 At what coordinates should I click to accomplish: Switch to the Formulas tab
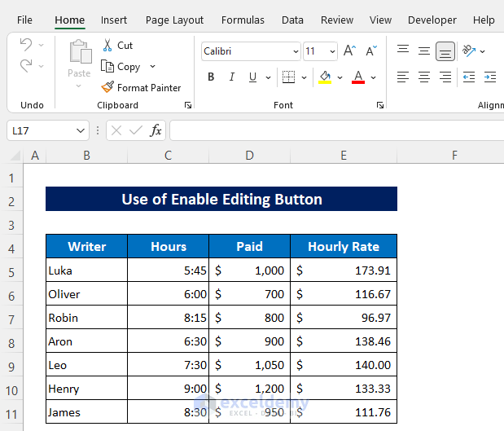[x=243, y=20]
